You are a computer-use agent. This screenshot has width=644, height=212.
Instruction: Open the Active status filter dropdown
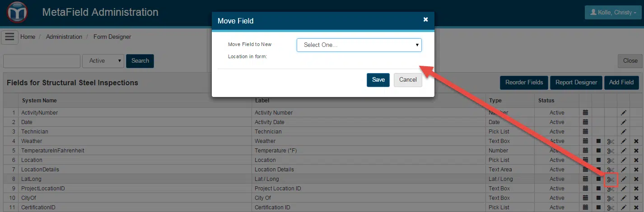tap(103, 61)
